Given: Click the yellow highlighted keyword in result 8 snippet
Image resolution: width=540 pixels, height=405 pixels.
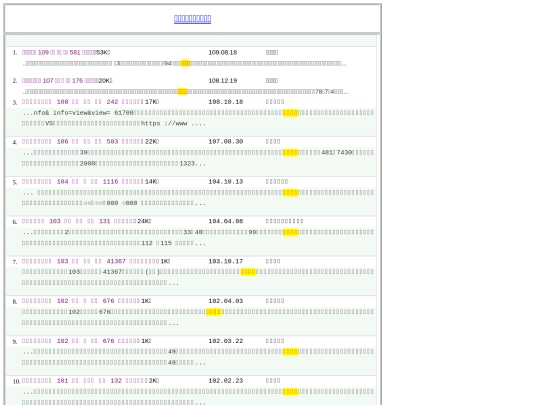Looking at the screenshot, I should click(214, 312).
